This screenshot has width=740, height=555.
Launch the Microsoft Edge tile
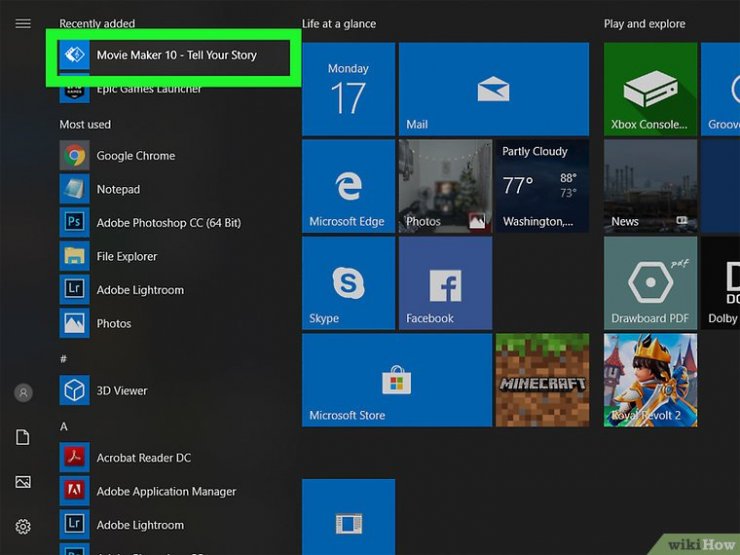348,186
